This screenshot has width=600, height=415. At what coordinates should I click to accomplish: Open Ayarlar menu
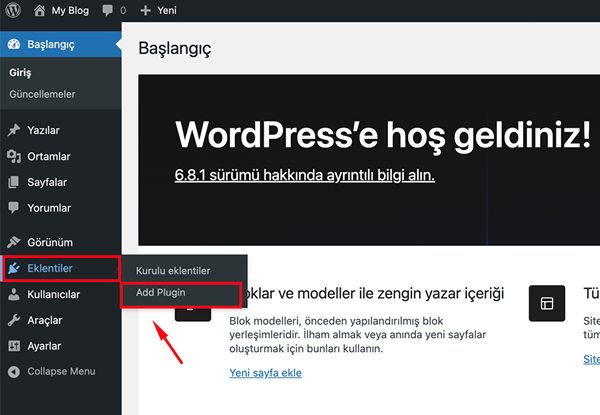click(61, 346)
